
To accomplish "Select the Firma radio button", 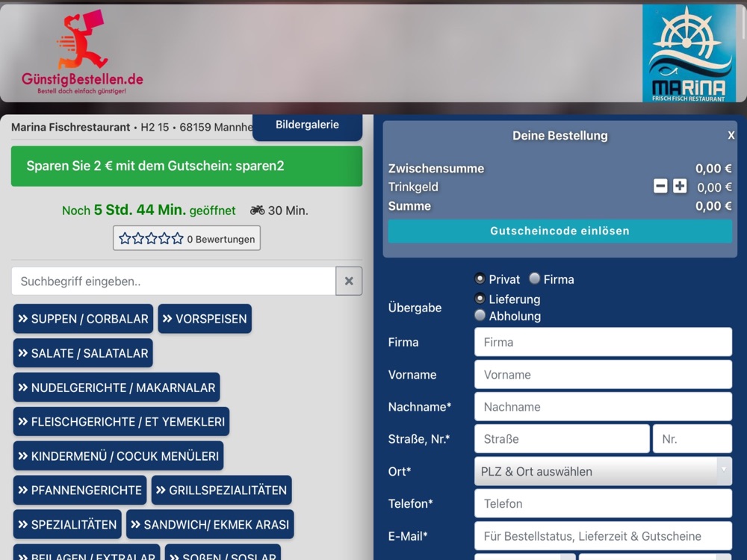I will click(535, 279).
